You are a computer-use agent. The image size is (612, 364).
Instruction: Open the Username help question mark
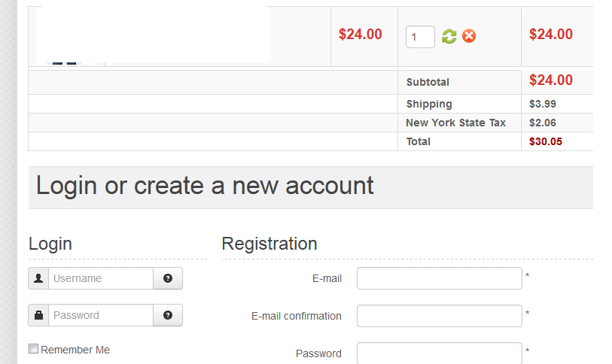coord(168,278)
